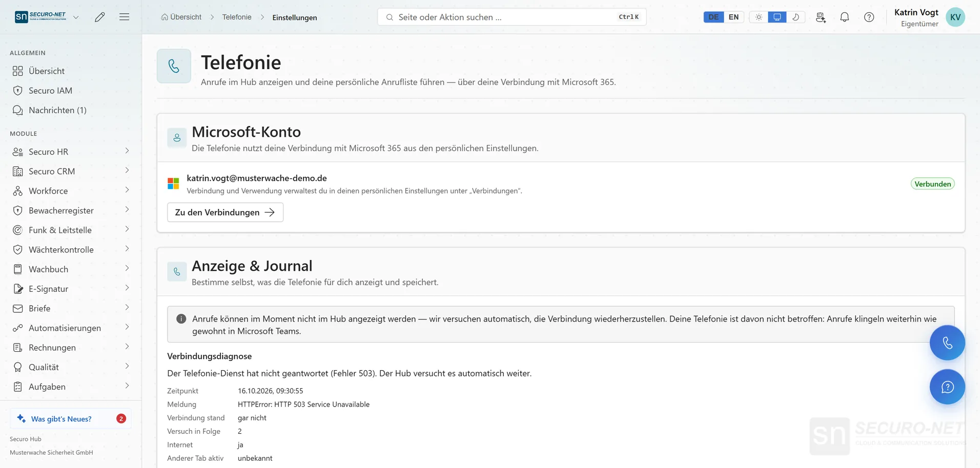Screen dimensions: 980x468
Task: Expand Workforce module
Action: [x=127, y=190]
